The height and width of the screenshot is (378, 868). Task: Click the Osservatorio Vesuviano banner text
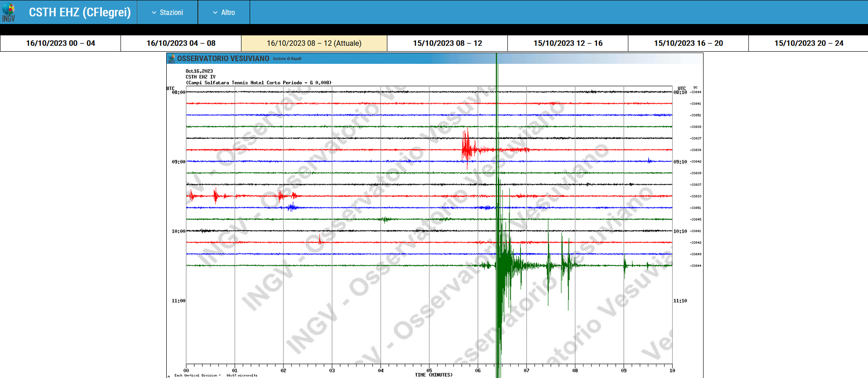click(223, 58)
